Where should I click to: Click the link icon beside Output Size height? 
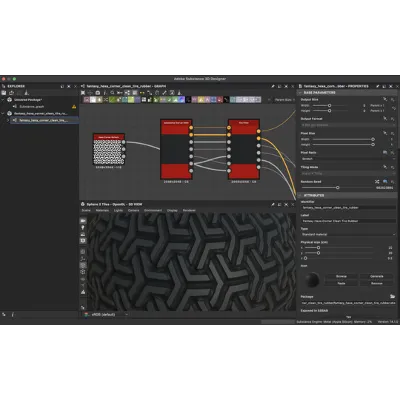coord(394,108)
